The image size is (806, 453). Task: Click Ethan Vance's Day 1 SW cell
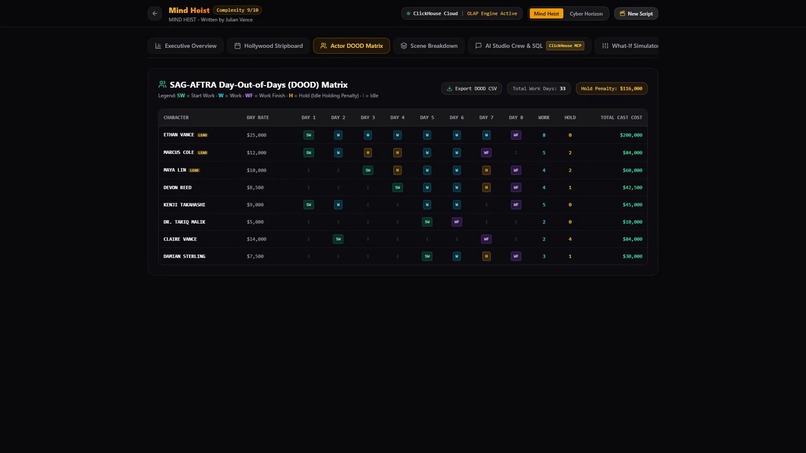(308, 135)
